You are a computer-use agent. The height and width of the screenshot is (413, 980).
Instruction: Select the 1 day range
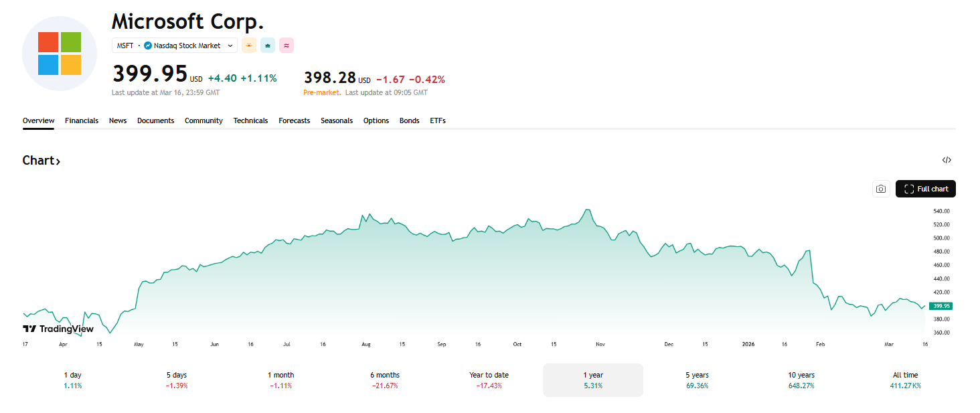click(x=72, y=380)
